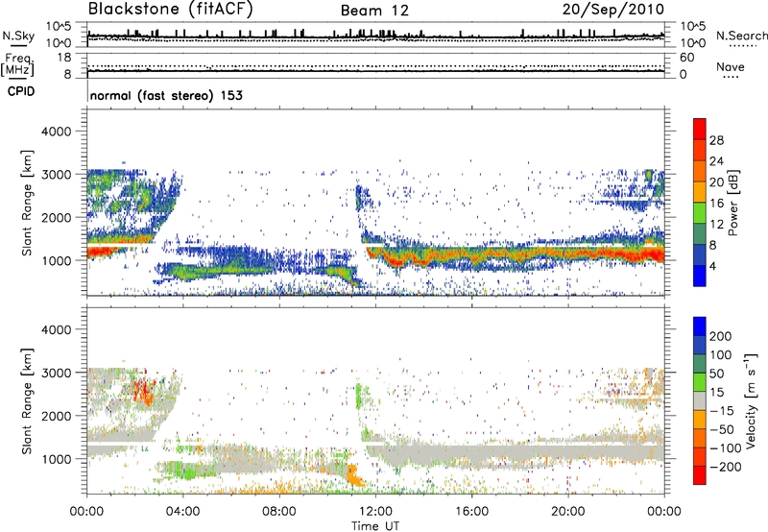Click the 'Slant Range [km]' label of velocity panel

pos(27,400)
